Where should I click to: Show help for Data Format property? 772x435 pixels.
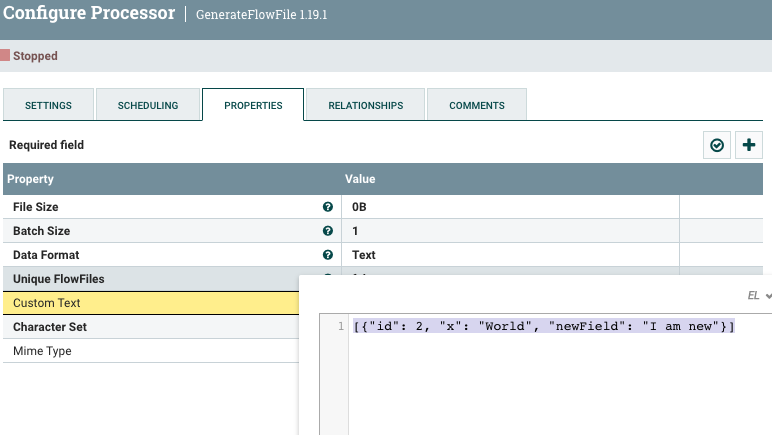tap(327, 255)
